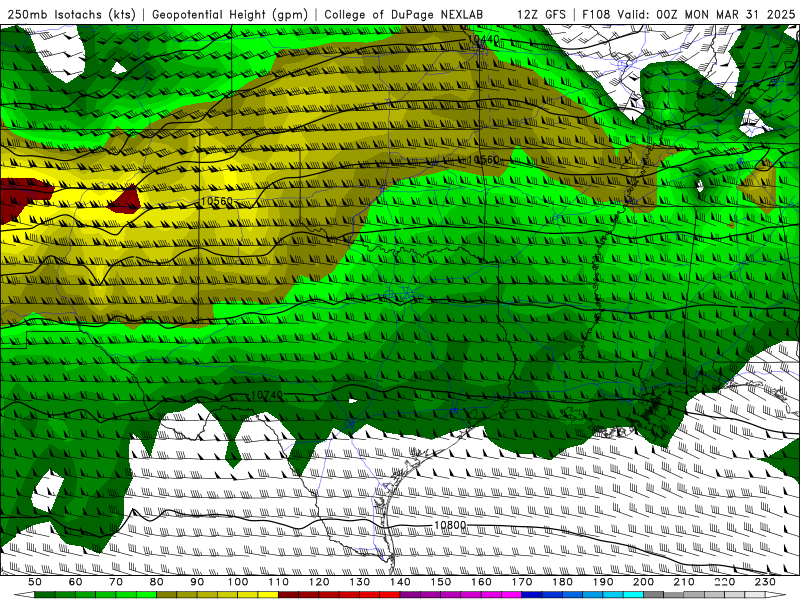Click the 190 value on the legend
800x600 pixels.
pos(603,582)
